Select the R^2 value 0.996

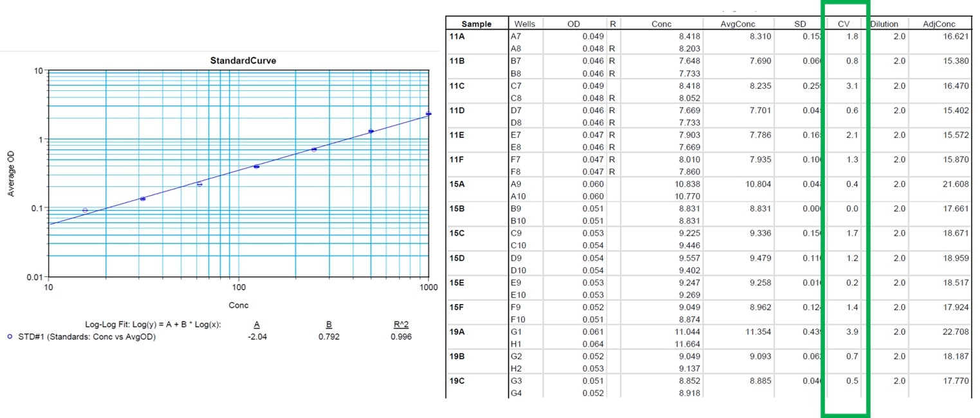point(401,337)
